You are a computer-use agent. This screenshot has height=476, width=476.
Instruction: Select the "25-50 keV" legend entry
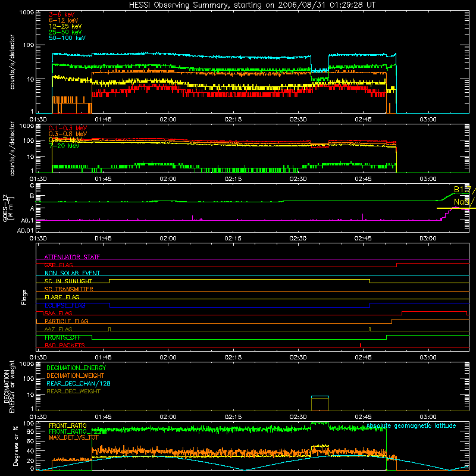65,32
